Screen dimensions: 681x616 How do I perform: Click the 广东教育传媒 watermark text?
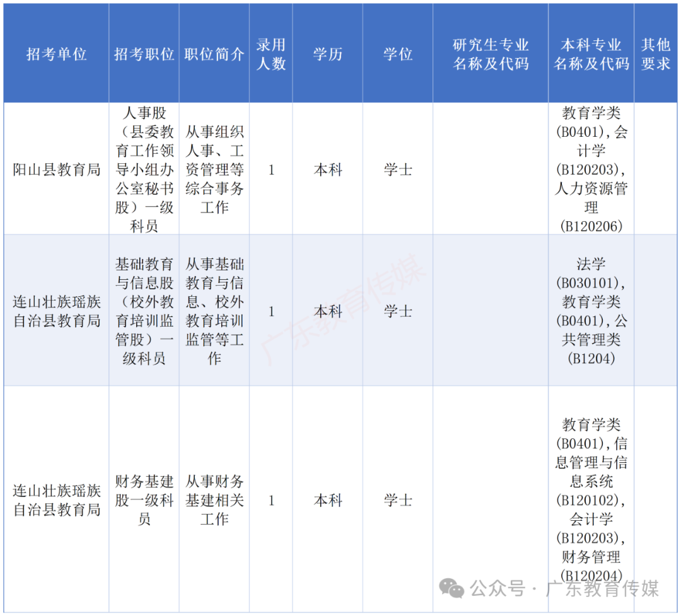pyautogui.click(x=347, y=309)
